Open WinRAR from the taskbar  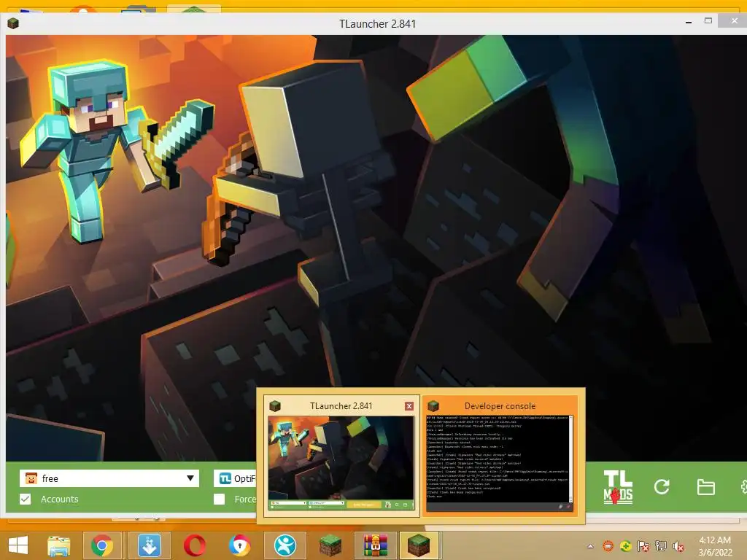[376, 545]
